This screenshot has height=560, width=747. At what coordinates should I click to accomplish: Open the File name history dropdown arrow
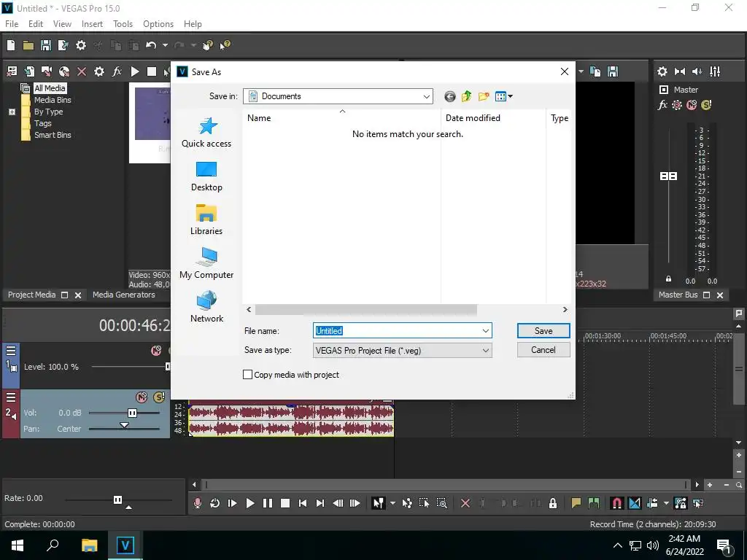[x=485, y=330]
